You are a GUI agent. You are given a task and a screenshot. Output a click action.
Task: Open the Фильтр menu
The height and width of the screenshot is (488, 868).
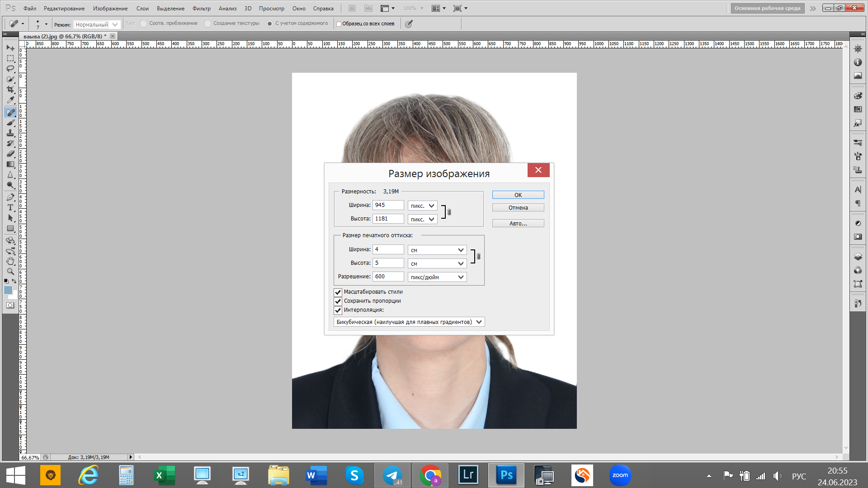coord(201,8)
